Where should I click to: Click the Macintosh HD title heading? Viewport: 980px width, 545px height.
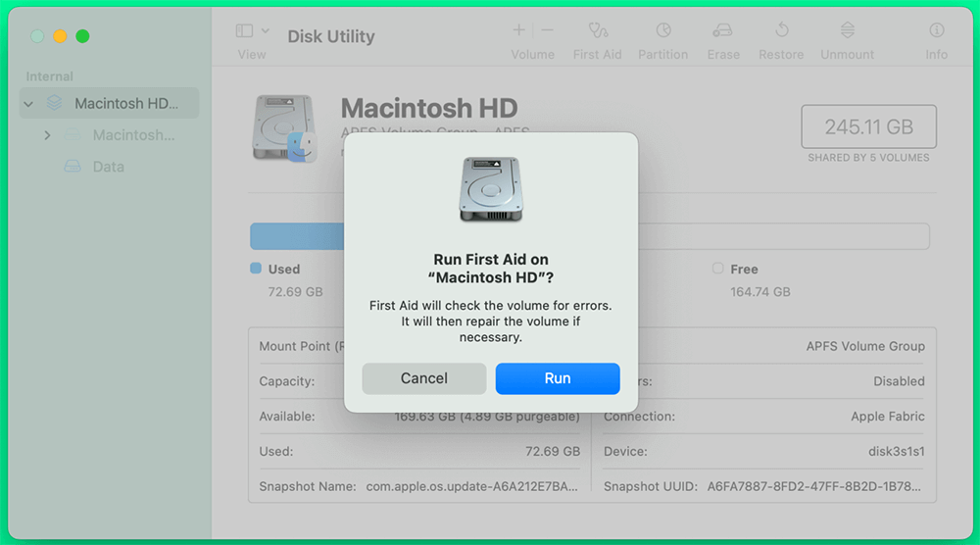pos(429,108)
